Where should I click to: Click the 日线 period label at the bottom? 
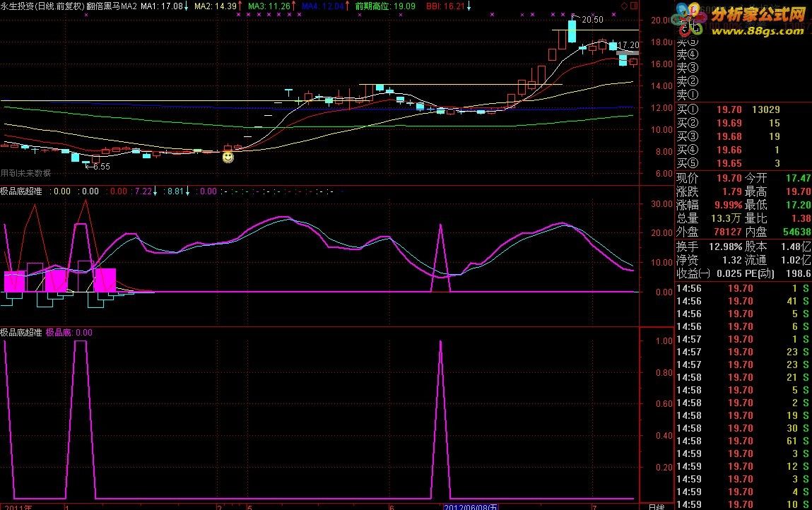pos(657,506)
